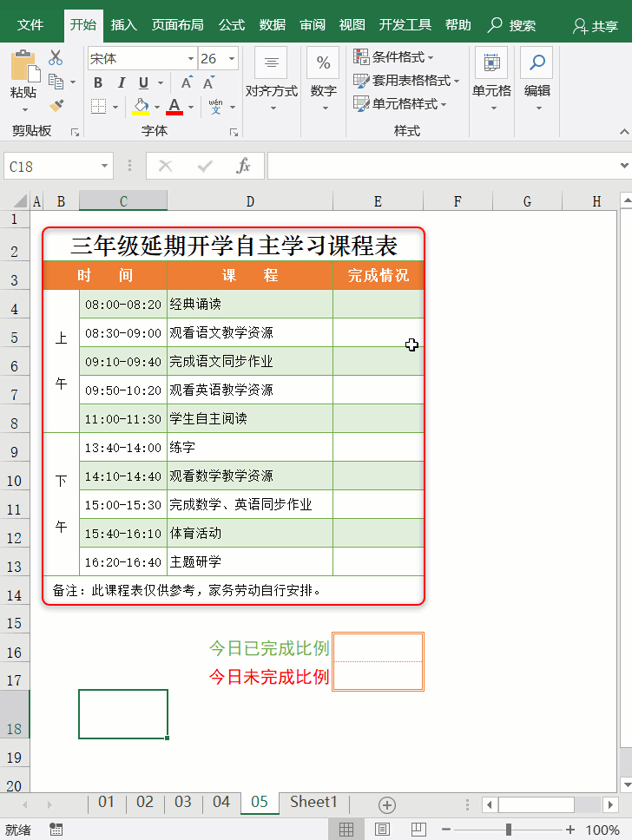632x840 pixels.
Task: Switch to the 视图 View tab
Action: click(352, 25)
